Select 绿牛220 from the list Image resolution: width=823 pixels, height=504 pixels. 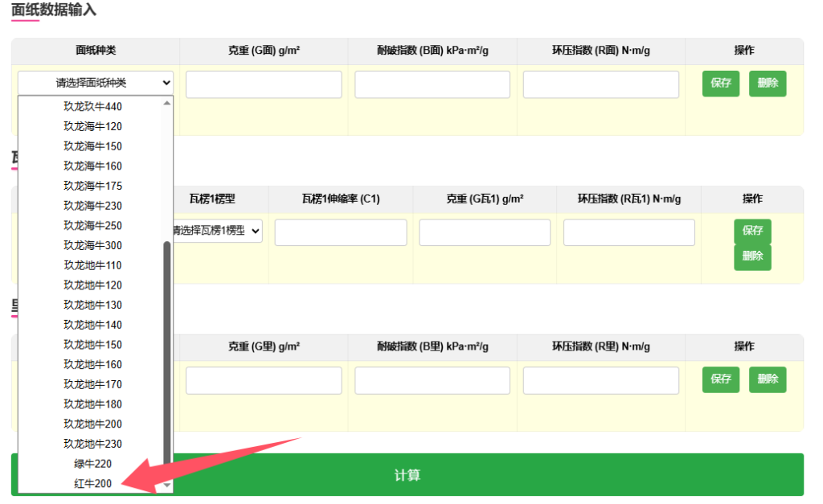(x=92, y=464)
